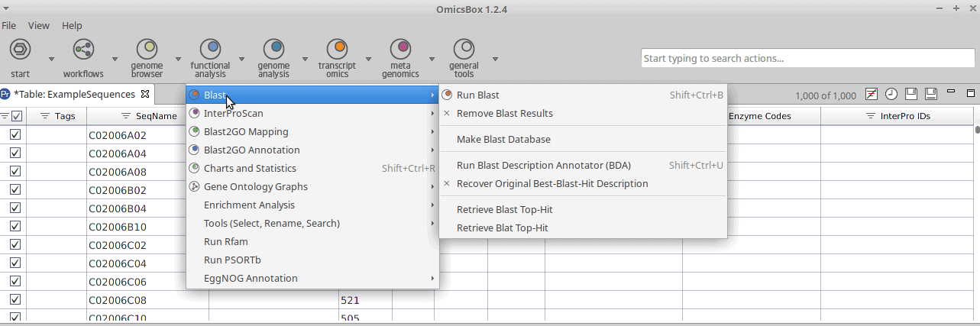Click the clock history icon
The image size is (980, 326).
click(891, 95)
